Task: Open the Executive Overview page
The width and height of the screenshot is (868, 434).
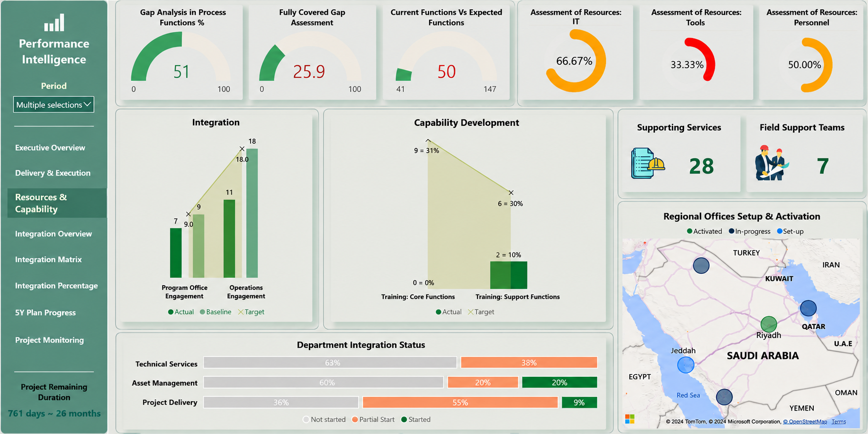Action: [x=50, y=147]
